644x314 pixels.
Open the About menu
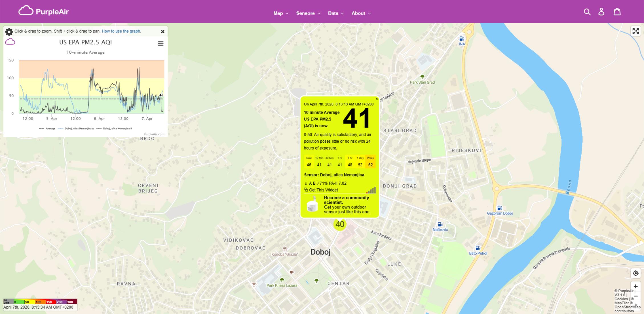coord(360,13)
